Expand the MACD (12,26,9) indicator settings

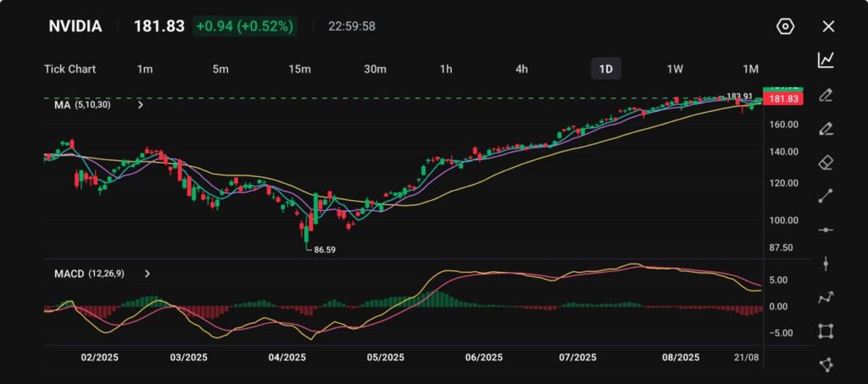coord(147,274)
